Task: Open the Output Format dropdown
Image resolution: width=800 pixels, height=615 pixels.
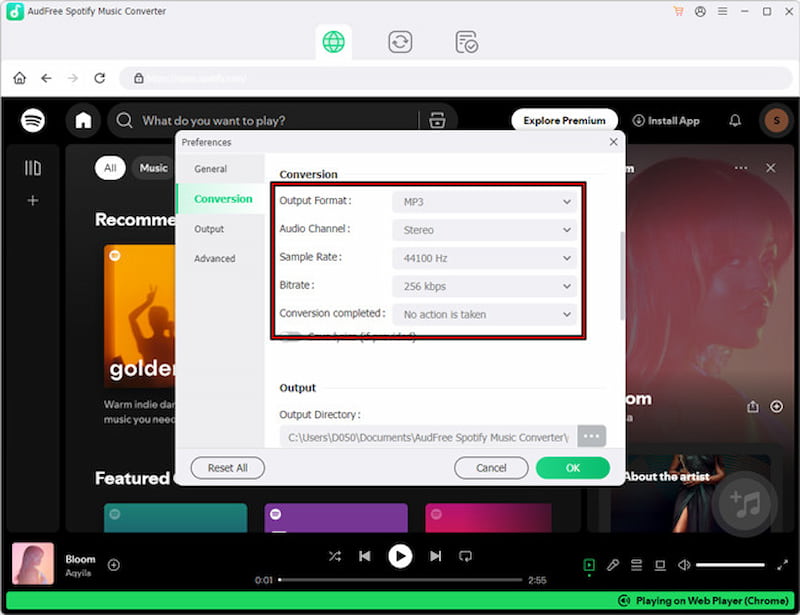Action: click(x=484, y=202)
